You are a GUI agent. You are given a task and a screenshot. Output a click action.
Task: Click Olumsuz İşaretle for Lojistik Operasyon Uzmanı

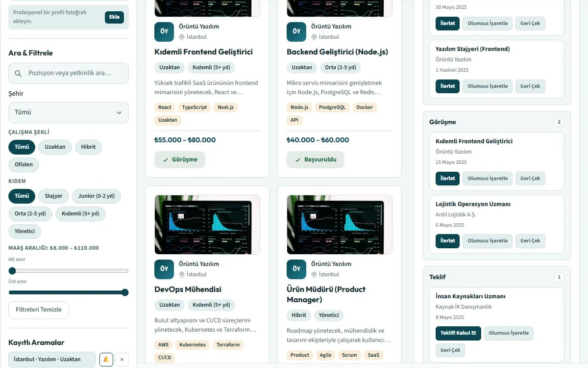coord(488,241)
